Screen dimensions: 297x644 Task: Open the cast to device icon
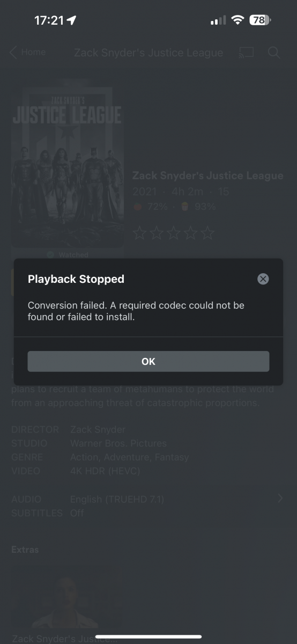pos(246,53)
